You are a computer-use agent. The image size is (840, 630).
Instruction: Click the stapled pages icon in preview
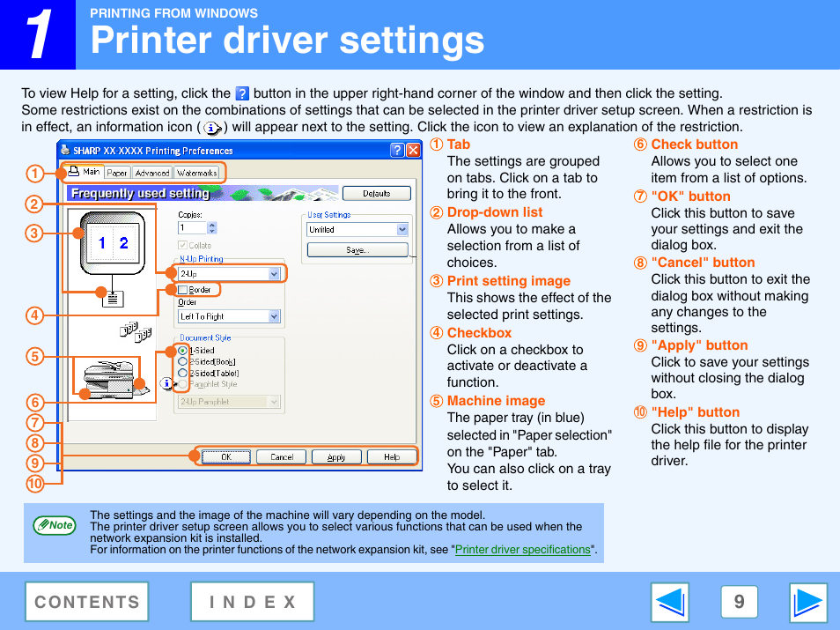[x=135, y=332]
